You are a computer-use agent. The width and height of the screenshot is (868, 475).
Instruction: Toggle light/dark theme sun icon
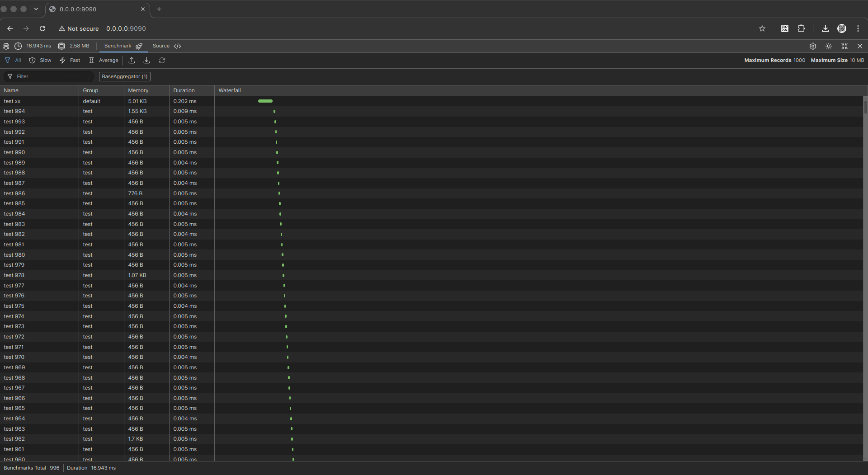tap(829, 46)
